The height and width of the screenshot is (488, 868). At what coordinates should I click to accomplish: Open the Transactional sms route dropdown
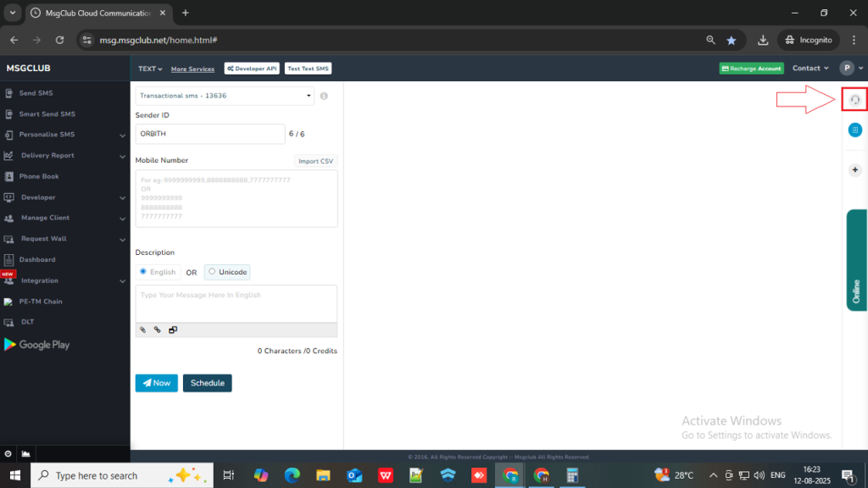pos(225,96)
